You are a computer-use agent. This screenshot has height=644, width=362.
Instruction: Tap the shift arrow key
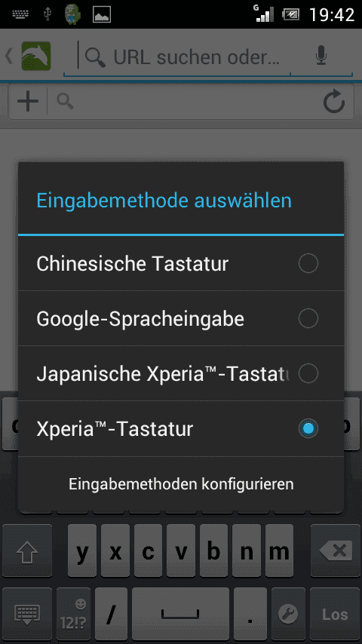tap(27, 550)
